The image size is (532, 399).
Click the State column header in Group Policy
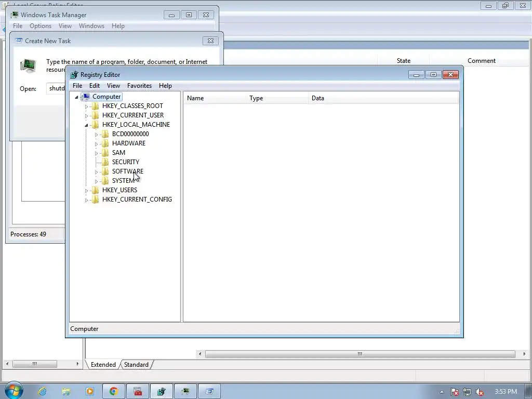tap(403, 61)
